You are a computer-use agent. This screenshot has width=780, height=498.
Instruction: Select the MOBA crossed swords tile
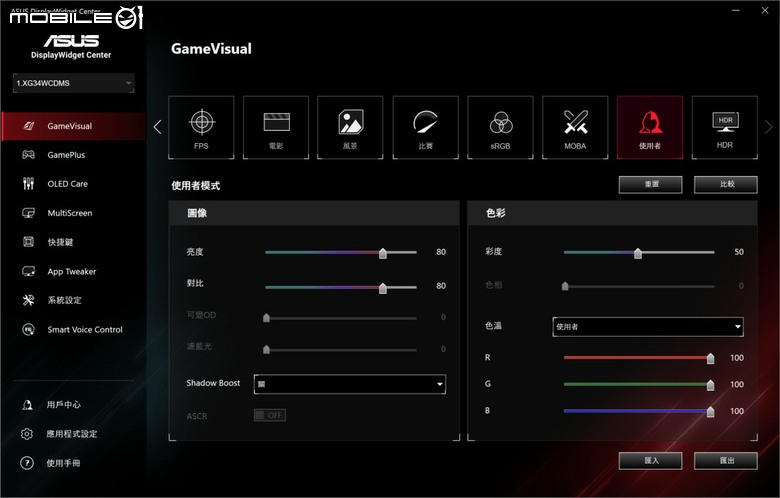pyautogui.click(x=575, y=127)
